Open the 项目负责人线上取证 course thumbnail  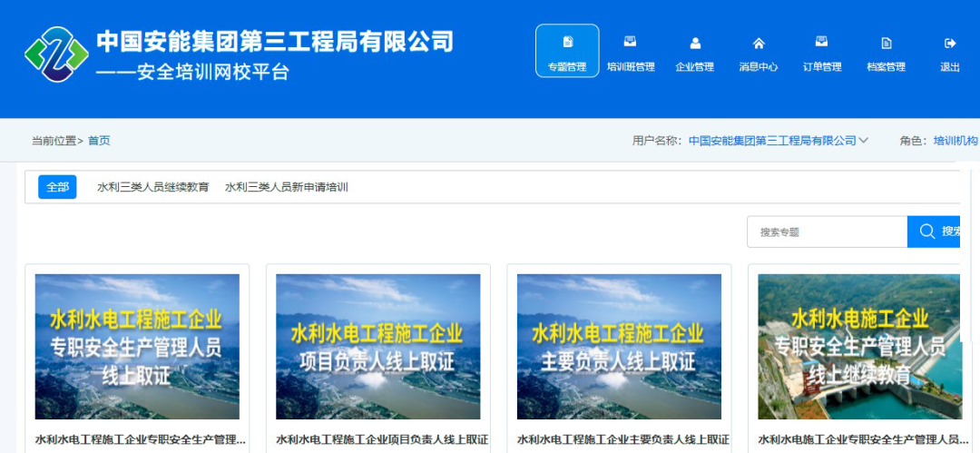coord(377,347)
